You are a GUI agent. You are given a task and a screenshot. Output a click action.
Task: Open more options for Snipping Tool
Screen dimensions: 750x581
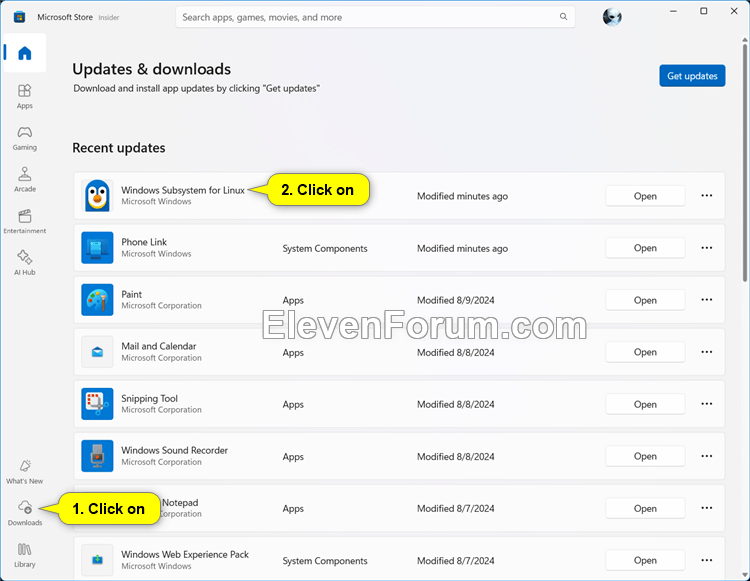(x=706, y=404)
